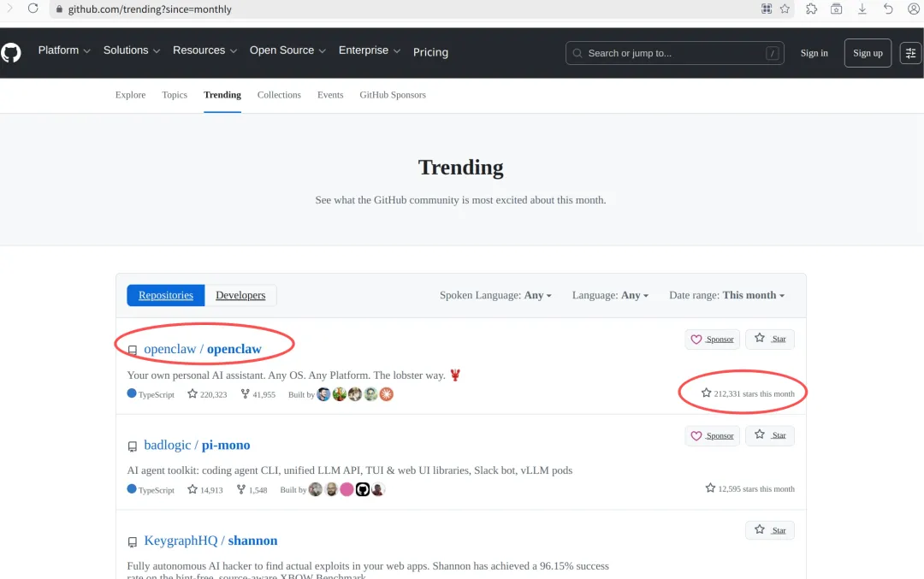Go to the Events tab
The width and height of the screenshot is (924, 579).
click(330, 95)
